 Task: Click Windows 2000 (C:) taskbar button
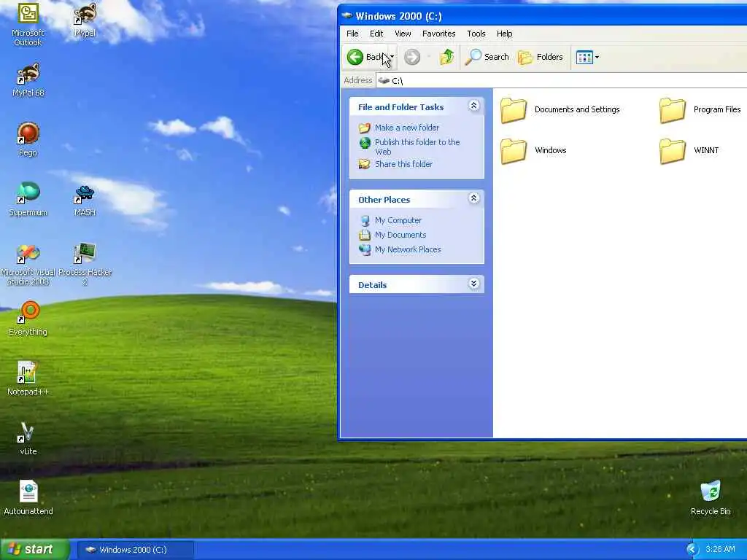click(135, 550)
